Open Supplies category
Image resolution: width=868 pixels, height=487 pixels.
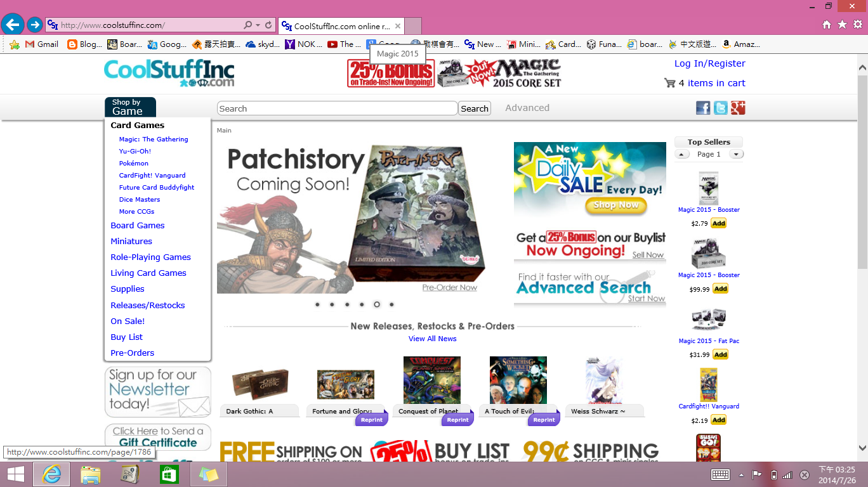[x=128, y=289]
